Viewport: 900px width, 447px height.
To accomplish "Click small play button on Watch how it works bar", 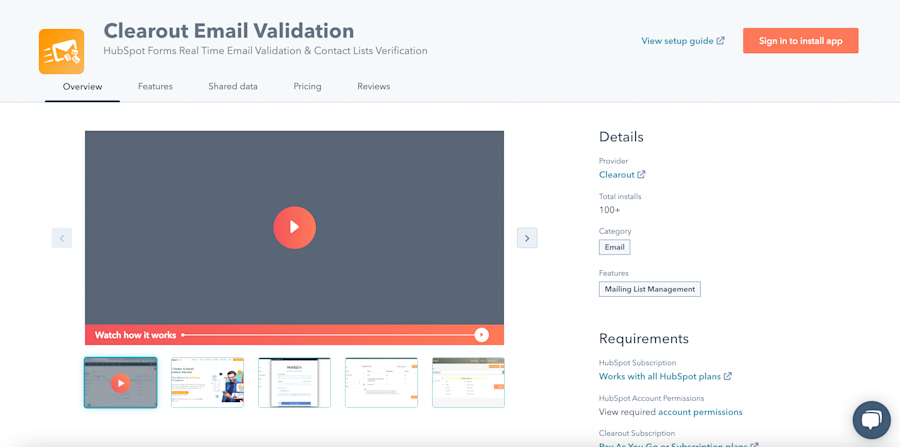I will click(482, 335).
